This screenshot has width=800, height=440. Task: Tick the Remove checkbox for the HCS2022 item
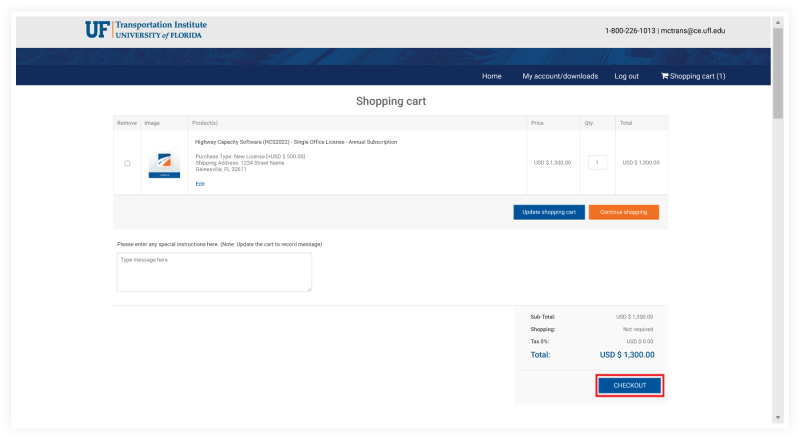tap(127, 163)
